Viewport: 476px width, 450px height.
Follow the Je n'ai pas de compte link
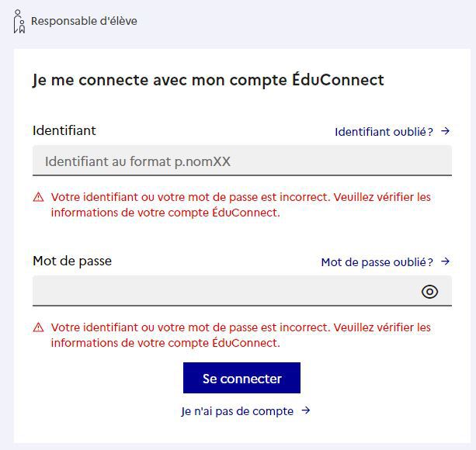point(238,411)
